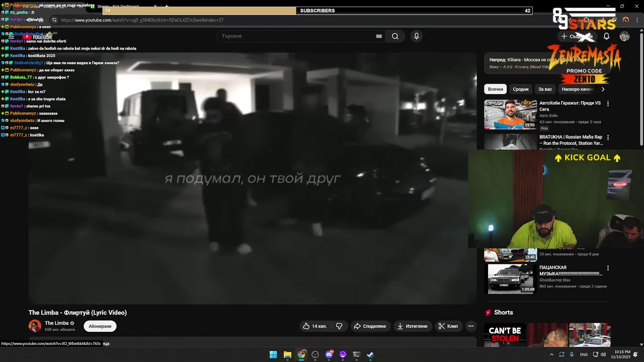Open options menu for АвтоХоби Гаражът video
Viewport: 644px width, 362px height.
tap(608, 104)
